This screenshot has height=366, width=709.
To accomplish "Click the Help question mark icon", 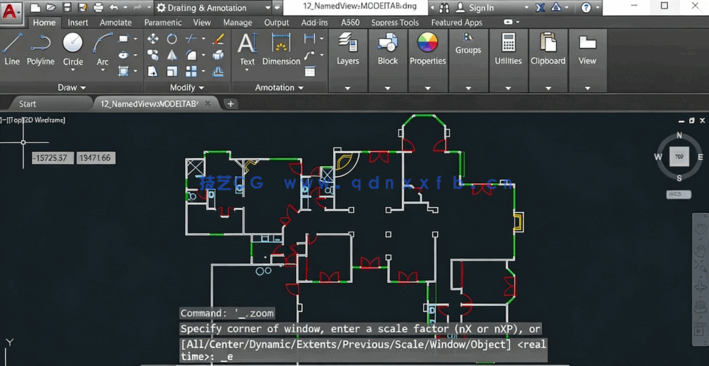I will [586, 8].
